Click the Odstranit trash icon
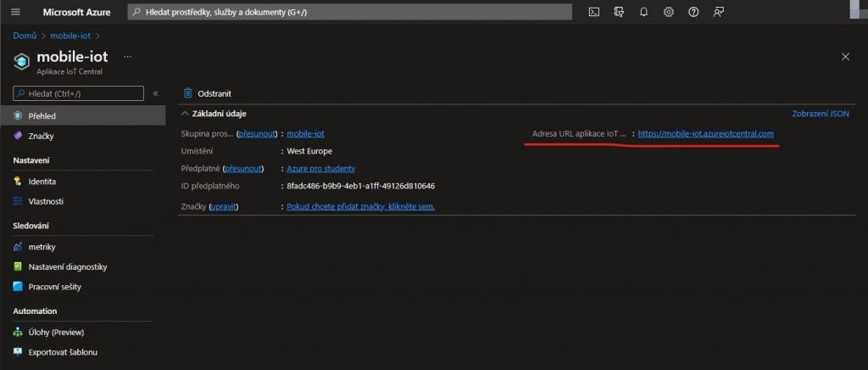The width and height of the screenshot is (868, 370). pyautogui.click(x=188, y=93)
